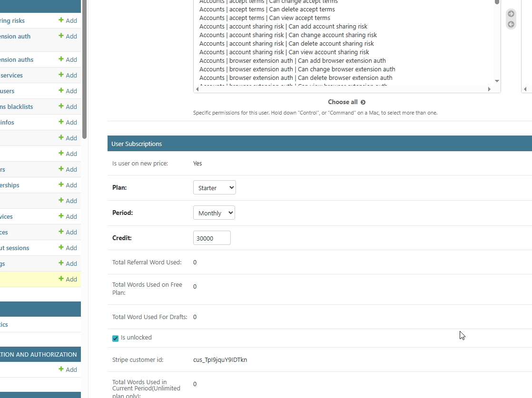The image size is (532, 398).
Task: Open 'ns blacklists' sidebar link
Action: point(16,107)
